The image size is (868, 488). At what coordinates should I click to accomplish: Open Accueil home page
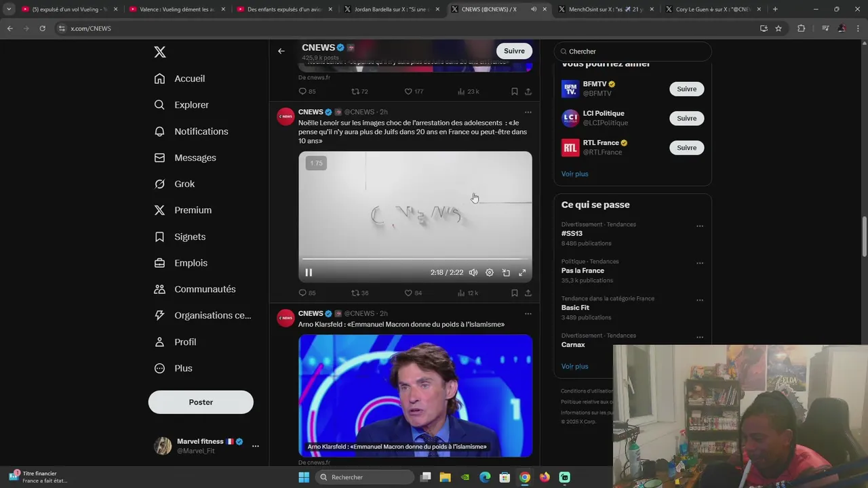pyautogui.click(x=180, y=79)
